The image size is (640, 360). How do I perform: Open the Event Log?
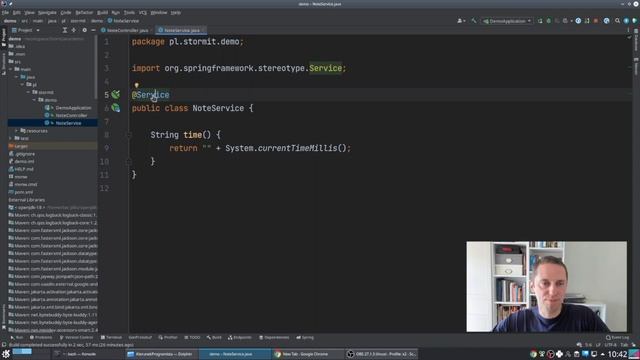point(617,338)
